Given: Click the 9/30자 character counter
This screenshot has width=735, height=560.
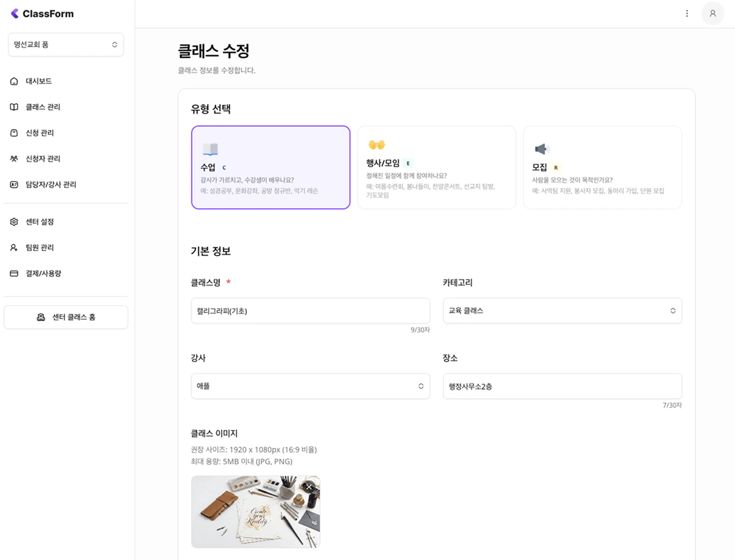Looking at the screenshot, I should pos(420,330).
